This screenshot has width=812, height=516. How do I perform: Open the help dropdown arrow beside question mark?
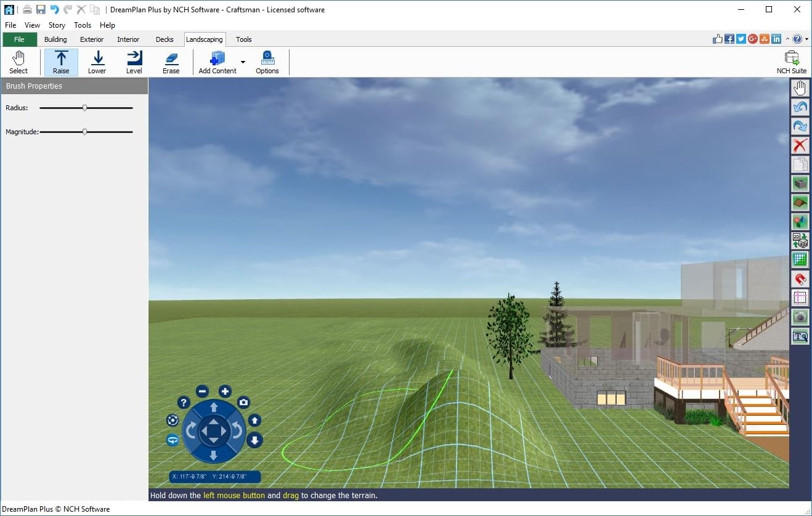(x=806, y=39)
